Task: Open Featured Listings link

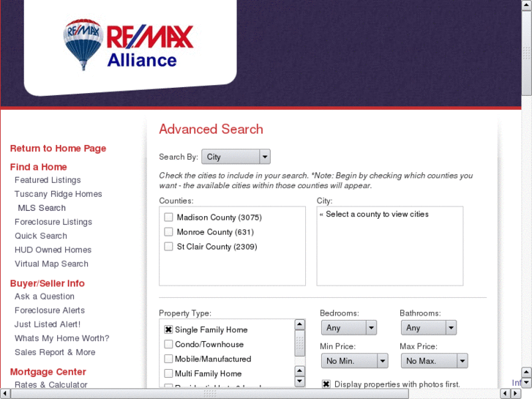Action: 48,180
